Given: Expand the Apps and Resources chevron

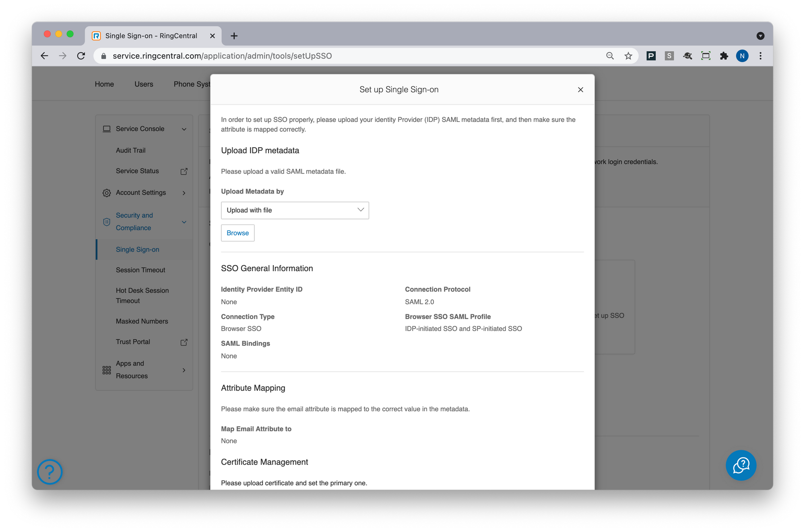Looking at the screenshot, I should [184, 370].
